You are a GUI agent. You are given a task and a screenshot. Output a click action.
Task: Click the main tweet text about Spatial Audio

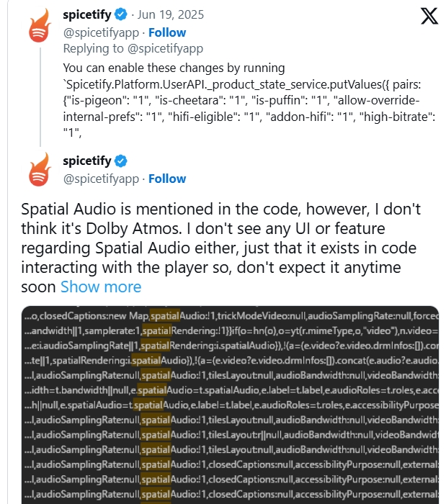pyautogui.click(x=221, y=248)
